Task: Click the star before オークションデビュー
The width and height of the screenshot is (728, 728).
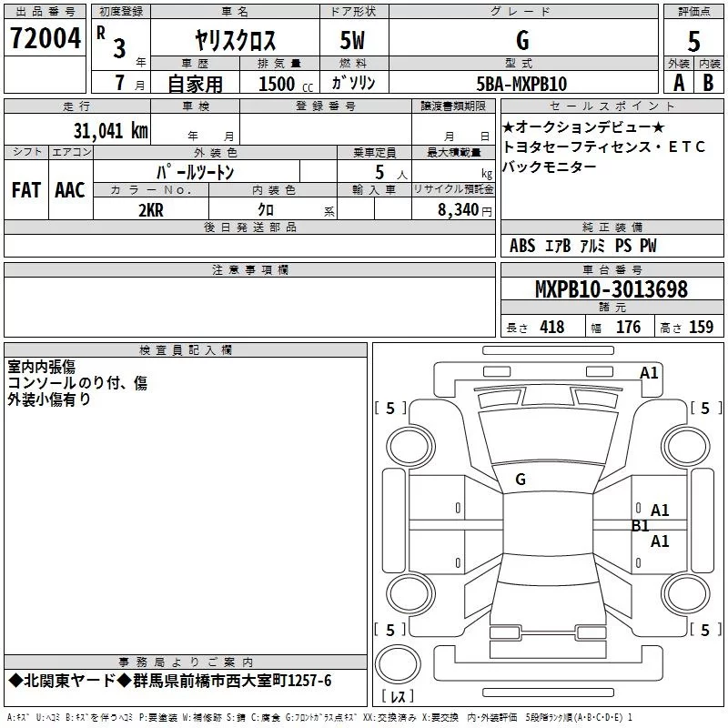Action: [508, 126]
